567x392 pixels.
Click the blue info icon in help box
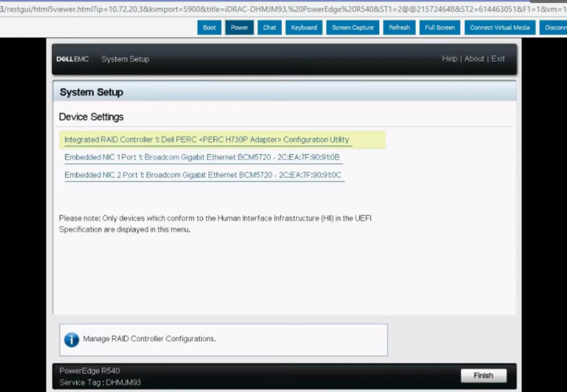(71, 339)
